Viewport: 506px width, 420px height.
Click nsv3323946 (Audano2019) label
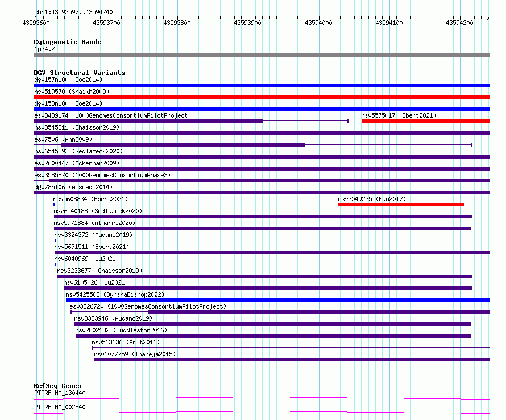click(113, 318)
